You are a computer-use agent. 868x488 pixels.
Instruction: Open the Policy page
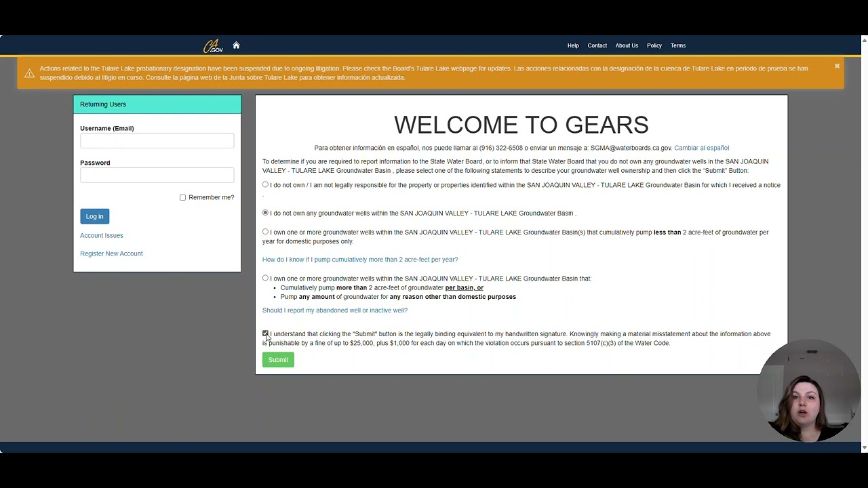(654, 45)
